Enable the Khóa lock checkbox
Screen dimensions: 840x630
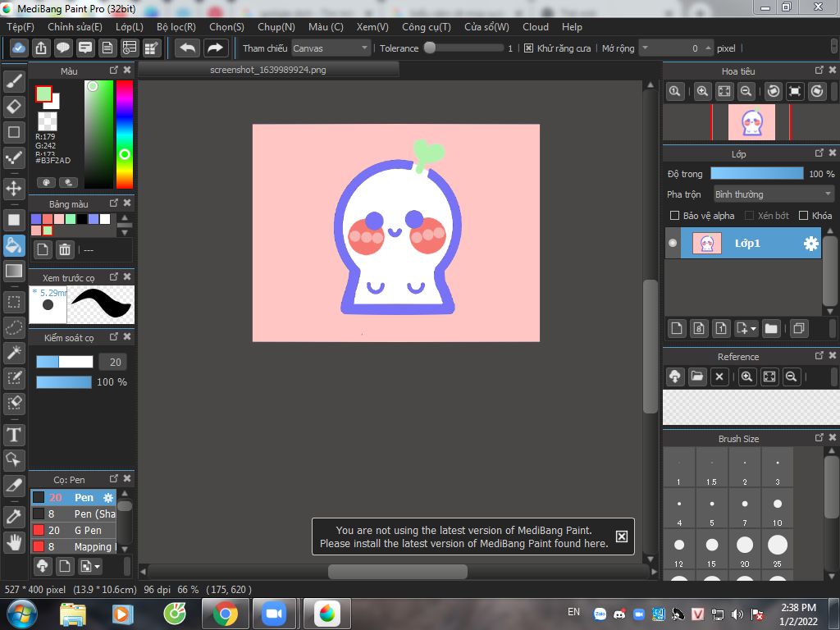pyautogui.click(x=803, y=216)
